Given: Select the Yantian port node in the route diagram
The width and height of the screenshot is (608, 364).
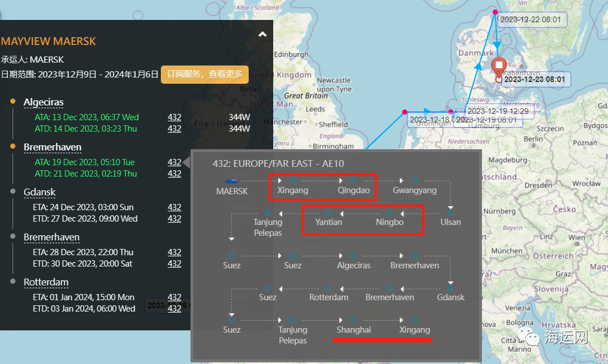Looking at the screenshot, I should (329, 212).
